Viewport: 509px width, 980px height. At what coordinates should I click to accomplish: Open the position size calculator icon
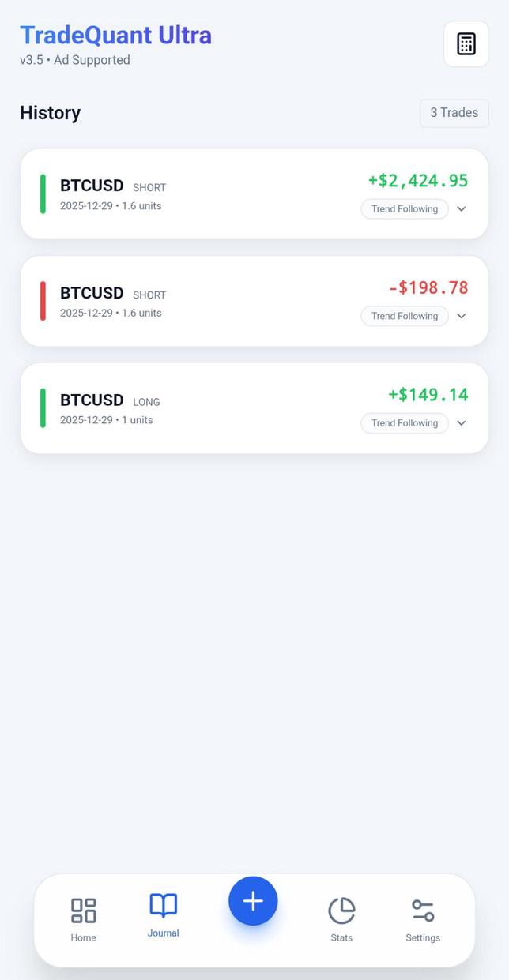coord(466,43)
